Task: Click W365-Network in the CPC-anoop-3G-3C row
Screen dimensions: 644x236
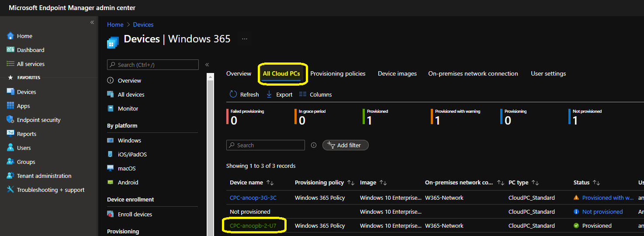Action: (444, 198)
